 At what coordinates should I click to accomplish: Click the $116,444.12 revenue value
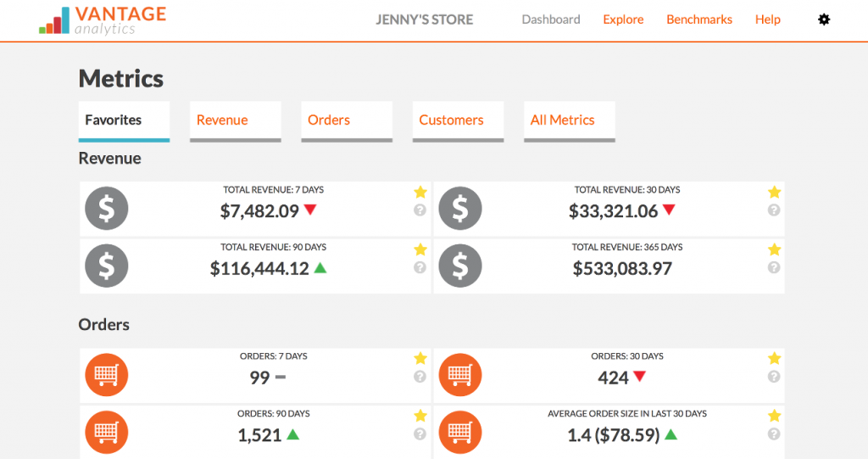point(259,269)
